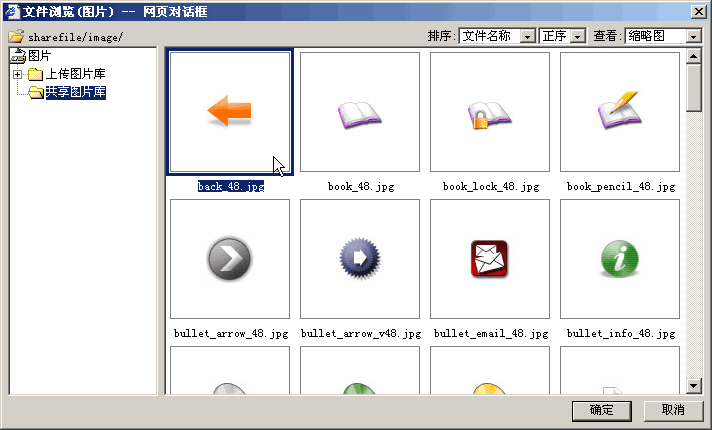
Task: Click the 取消 button
Action: [x=673, y=410]
